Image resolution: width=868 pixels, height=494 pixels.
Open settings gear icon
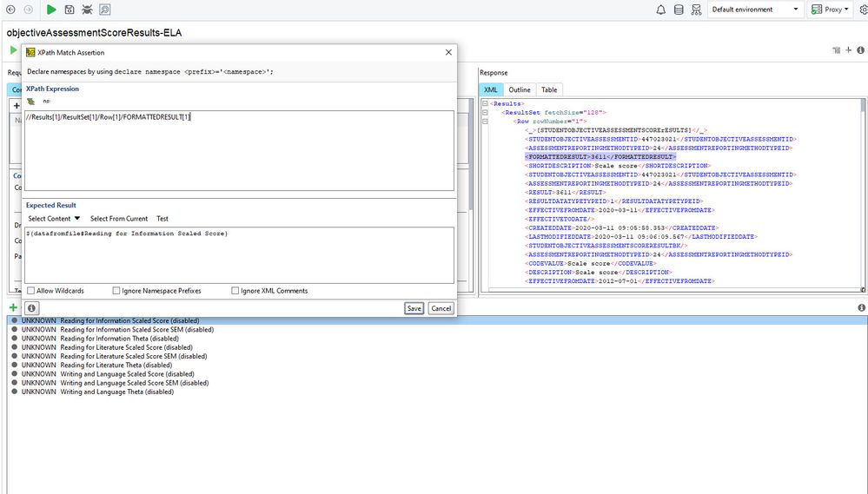click(863, 10)
